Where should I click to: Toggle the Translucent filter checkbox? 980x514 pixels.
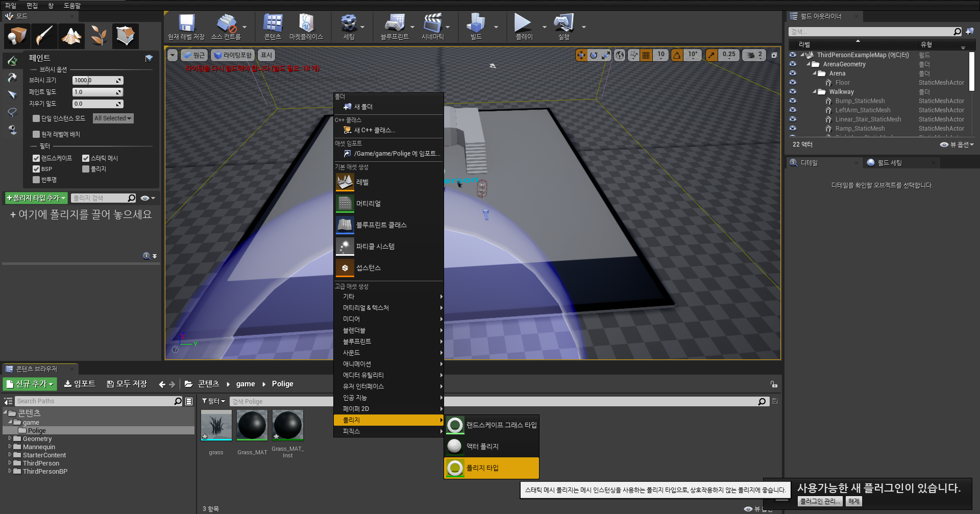[36, 180]
